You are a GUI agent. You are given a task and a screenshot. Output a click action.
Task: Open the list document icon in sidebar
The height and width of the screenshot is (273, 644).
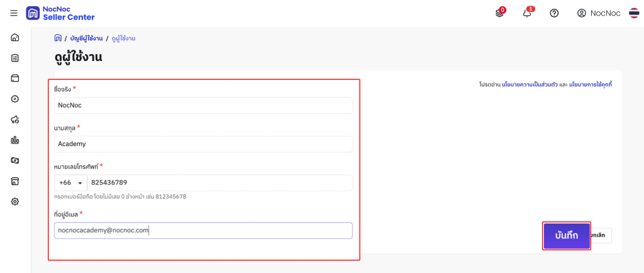pos(15,58)
